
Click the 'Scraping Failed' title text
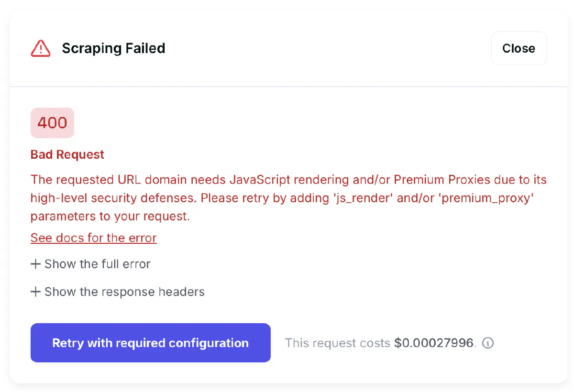pyautogui.click(x=113, y=48)
